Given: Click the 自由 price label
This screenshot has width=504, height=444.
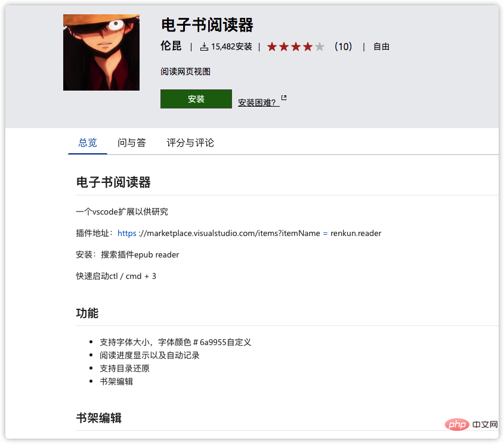Looking at the screenshot, I should 381,46.
